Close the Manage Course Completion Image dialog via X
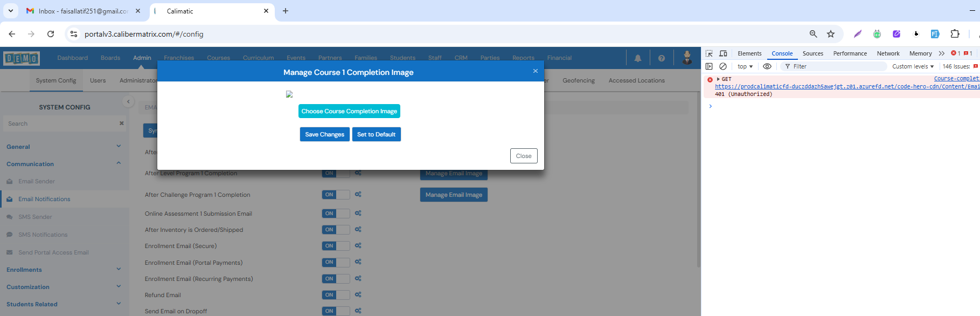 (x=536, y=71)
